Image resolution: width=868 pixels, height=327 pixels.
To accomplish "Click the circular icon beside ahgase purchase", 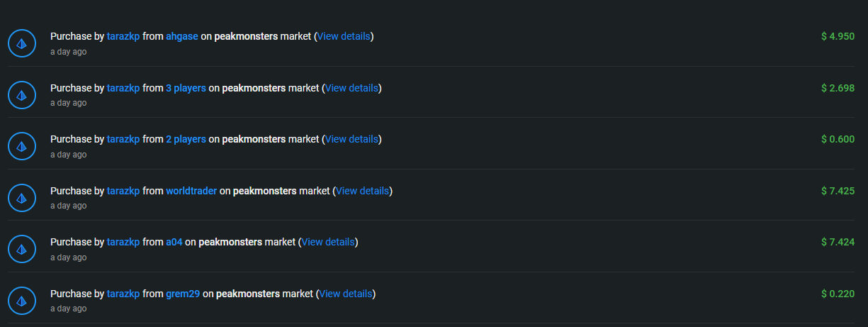I will tap(22, 43).
